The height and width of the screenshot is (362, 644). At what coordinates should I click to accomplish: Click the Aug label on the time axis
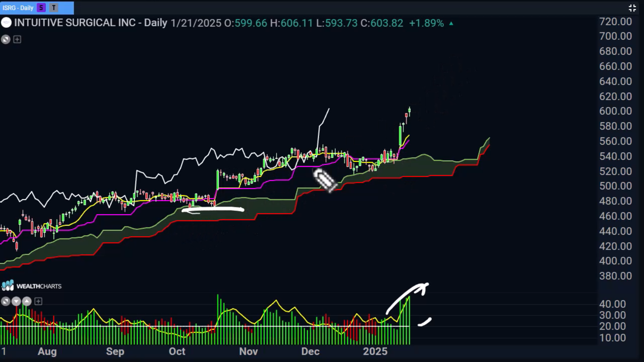[x=47, y=352]
